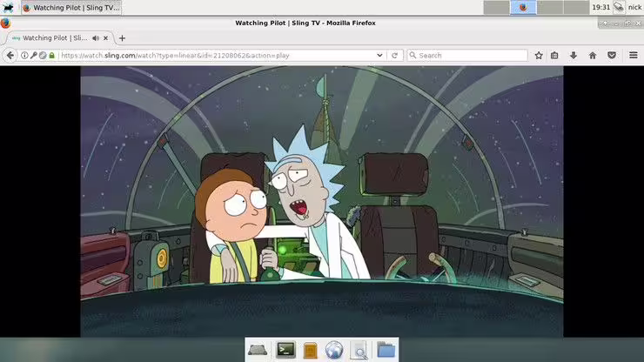644x362 pixels.
Task: Click the 19:31 clock
Action: (600, 7)
